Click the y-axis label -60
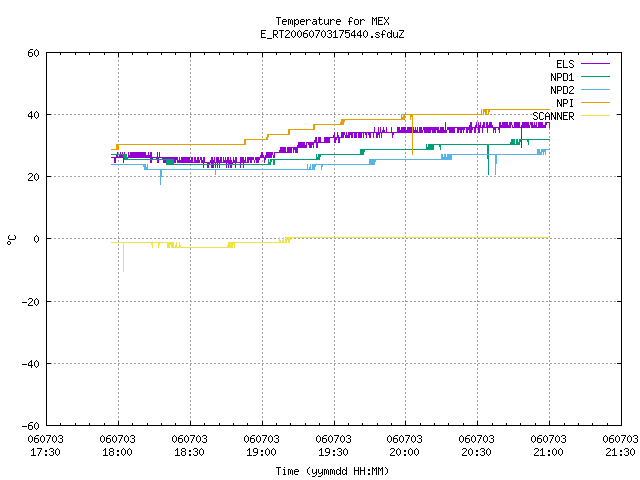This screenshot has width=640, height=480. tap(31, 426)
